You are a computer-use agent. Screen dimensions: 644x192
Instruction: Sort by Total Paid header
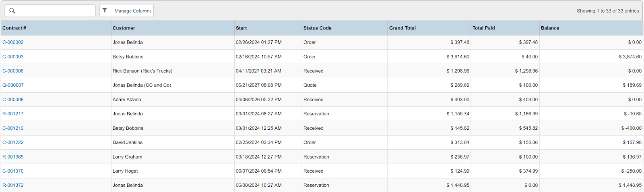pyautogui.click(x=484, y=28)
